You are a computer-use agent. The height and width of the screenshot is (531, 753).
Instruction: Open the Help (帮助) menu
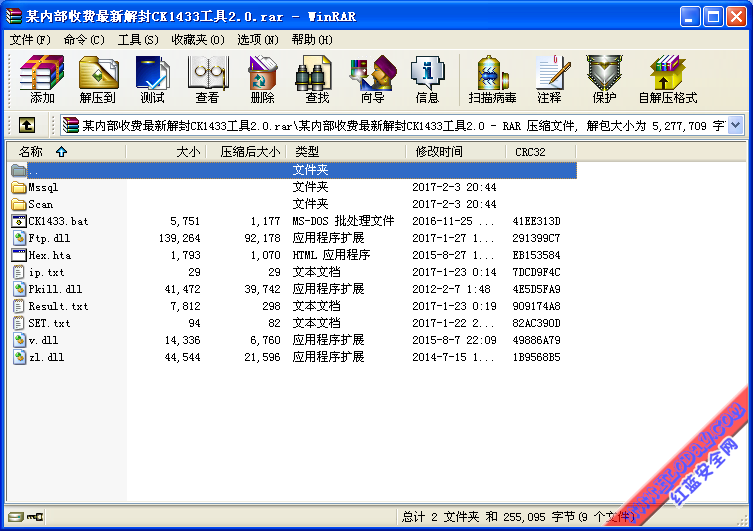point(312,40)
